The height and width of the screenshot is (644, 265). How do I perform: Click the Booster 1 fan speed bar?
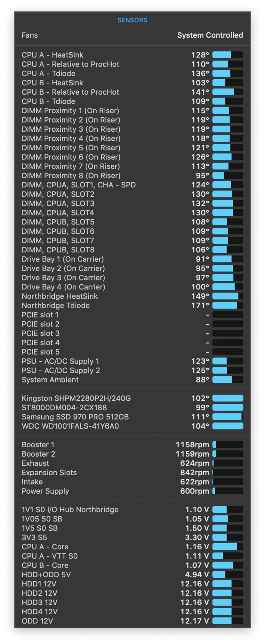pyautogui.click(x=228, y=445)
